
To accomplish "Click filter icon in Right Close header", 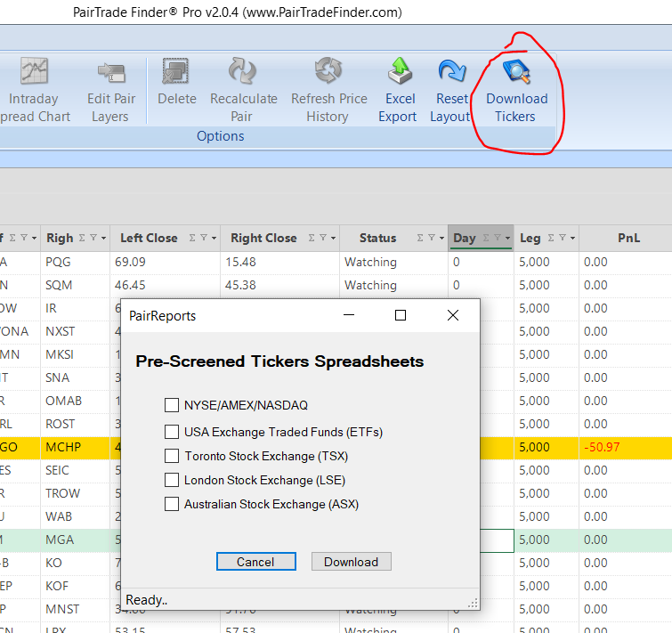I will coord(323,238).
